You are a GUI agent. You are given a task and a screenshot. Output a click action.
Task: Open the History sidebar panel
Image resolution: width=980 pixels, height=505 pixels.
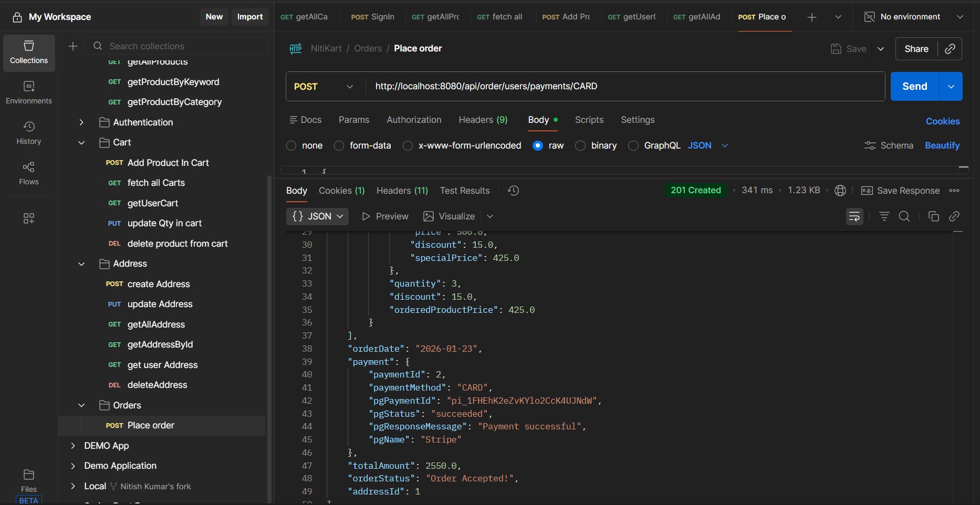28,133
